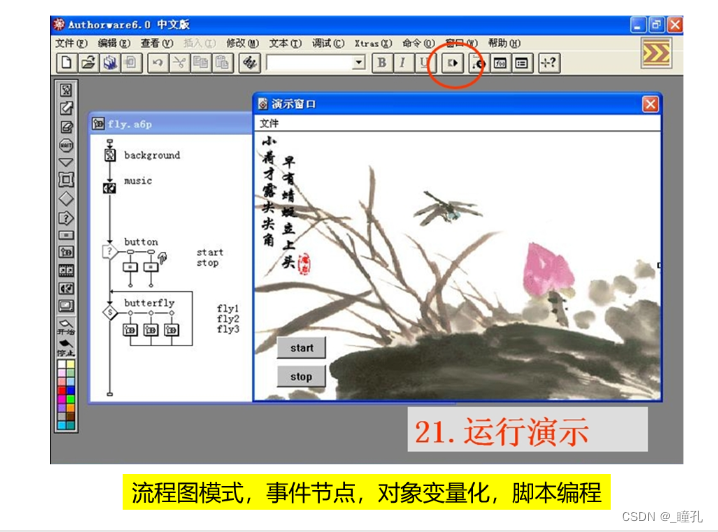The image size is (718, 532).
Task: Select the Sound icon in icon palette
Action: click(x=66, y=288)
